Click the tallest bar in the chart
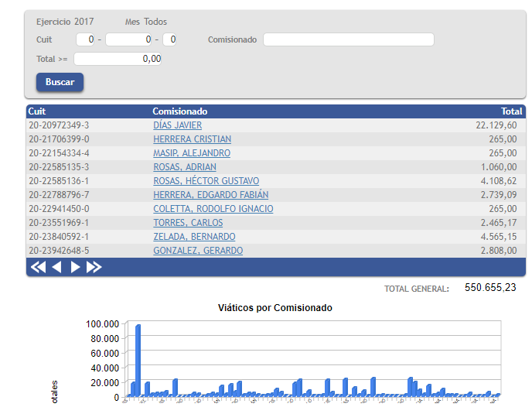This screenshot has height=414, width=532. [138, 360]
